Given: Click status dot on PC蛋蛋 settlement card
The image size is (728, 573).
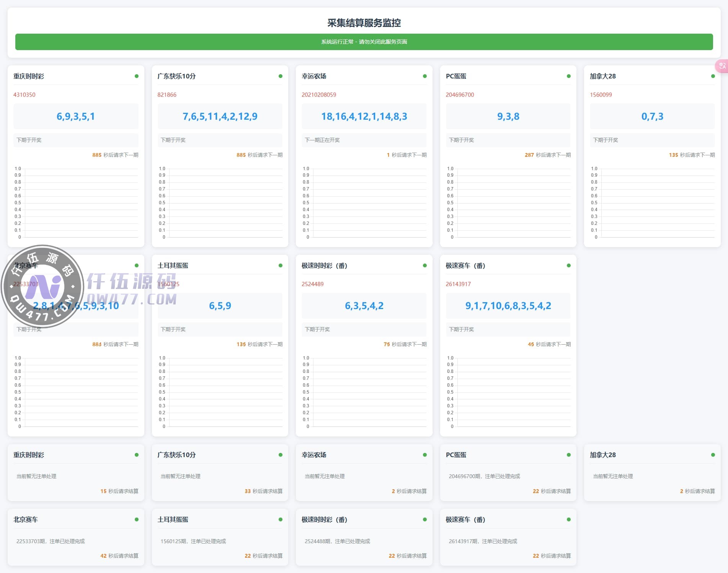Looking at the screenshot, I should tap(569, 455).
